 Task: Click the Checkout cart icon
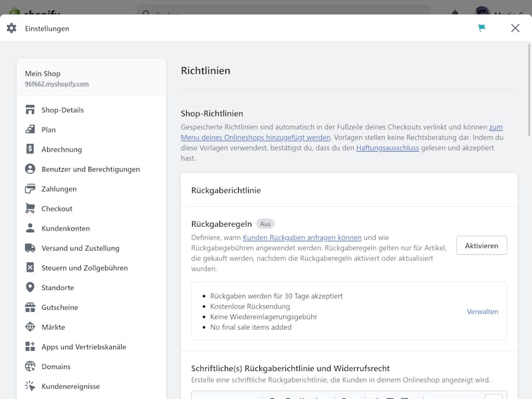click(x=30, y=208)
